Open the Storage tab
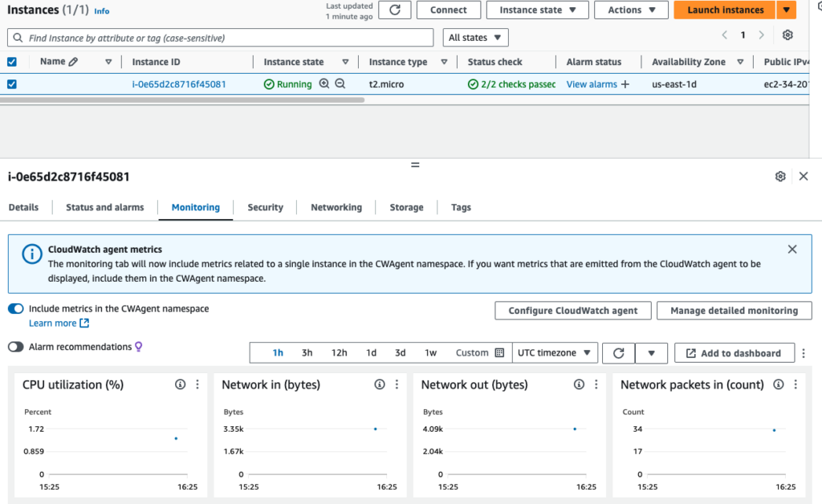Image resolution: width=822 pixels, height=504 pixels. pyautogui.click(x=406, y=208)
